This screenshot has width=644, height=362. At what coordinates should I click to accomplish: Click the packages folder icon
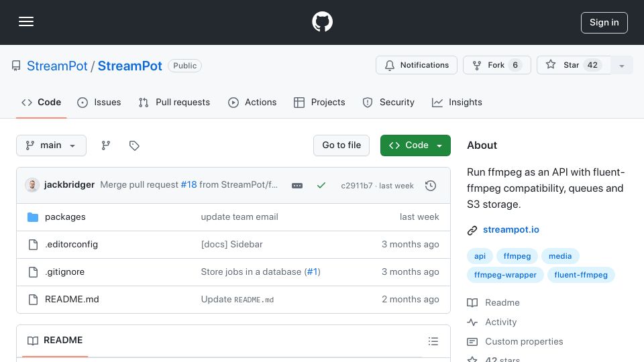coord(33,217)
